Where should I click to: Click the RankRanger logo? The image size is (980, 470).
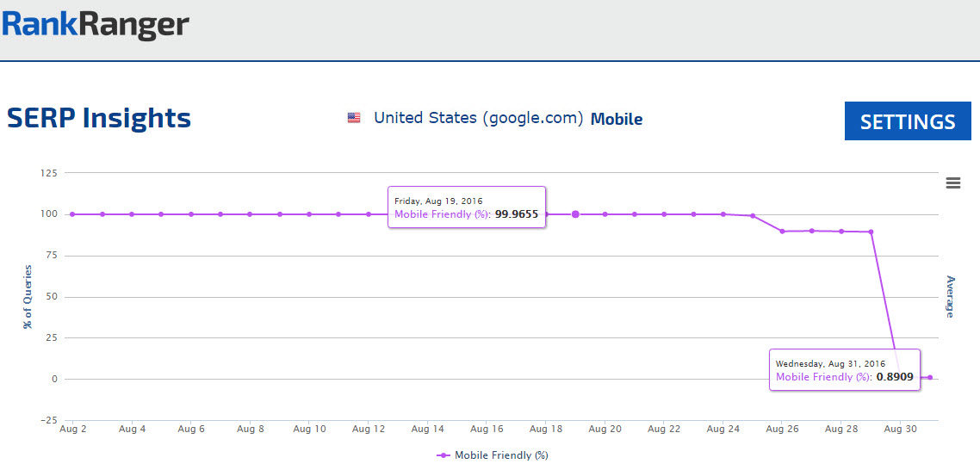click(96, 24)
